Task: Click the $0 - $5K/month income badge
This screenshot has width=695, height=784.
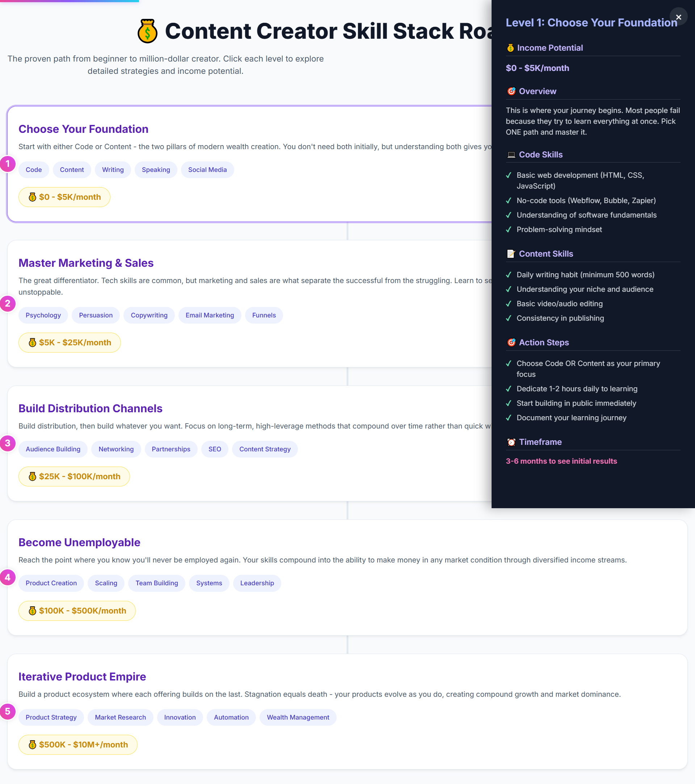Action: tap(64, 197)
